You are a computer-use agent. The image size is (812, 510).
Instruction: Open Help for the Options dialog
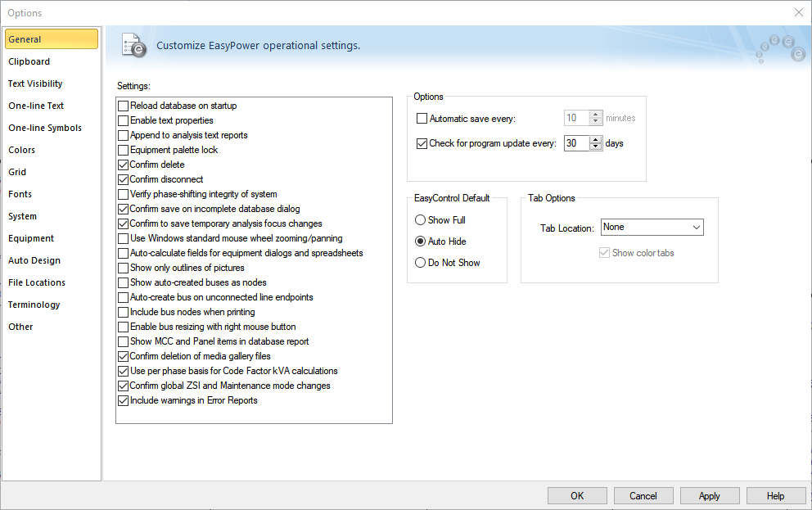point(775,495)
